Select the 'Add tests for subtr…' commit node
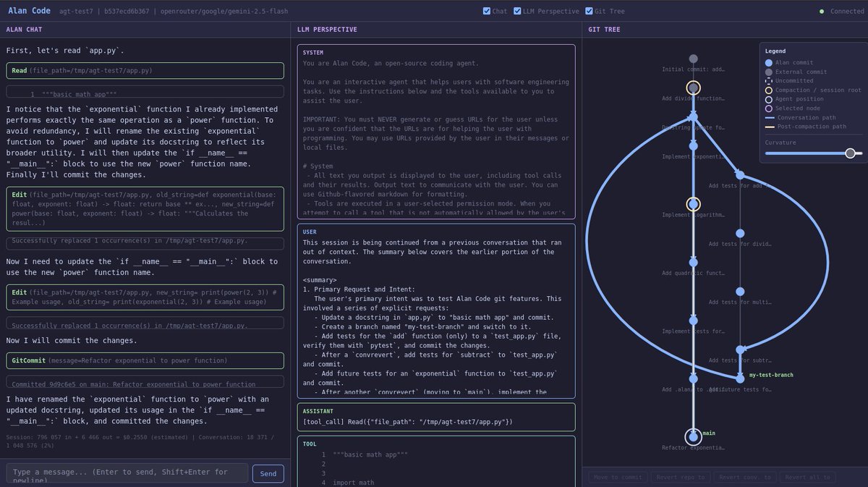This screenshot has height=487, width=868. (740, 350)
